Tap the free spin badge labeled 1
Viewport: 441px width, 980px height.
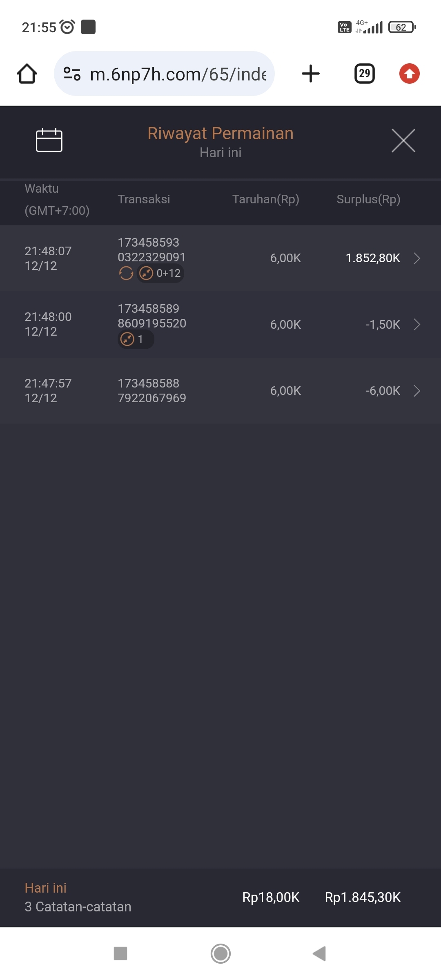point(136,339)
